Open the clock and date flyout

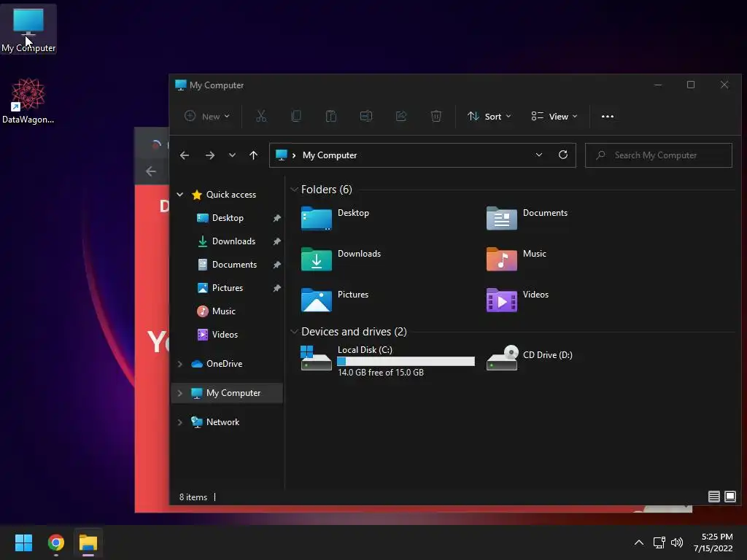713,542
